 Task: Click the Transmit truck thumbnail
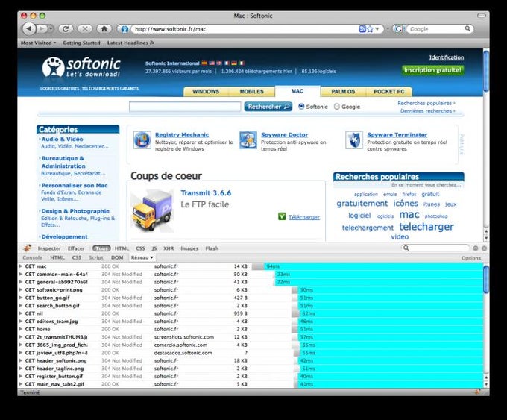[151, 210]
